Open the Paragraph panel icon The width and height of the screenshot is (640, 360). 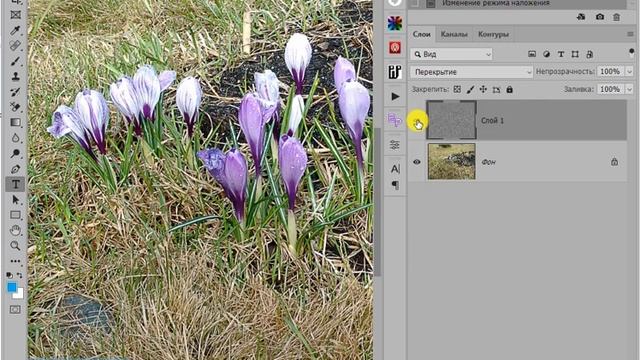click(x=395, y=185)
